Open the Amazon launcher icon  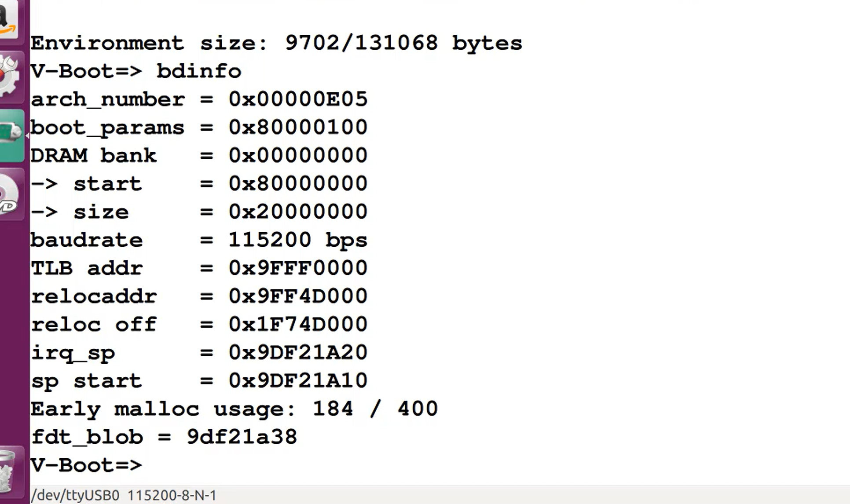pyautogui.click(x=10, y=21)
